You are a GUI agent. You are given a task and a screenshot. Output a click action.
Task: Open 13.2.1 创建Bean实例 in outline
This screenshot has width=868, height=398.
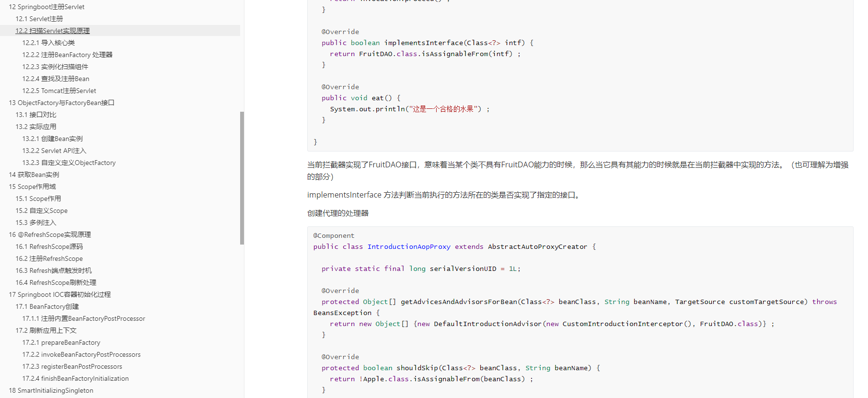point(52,139)
